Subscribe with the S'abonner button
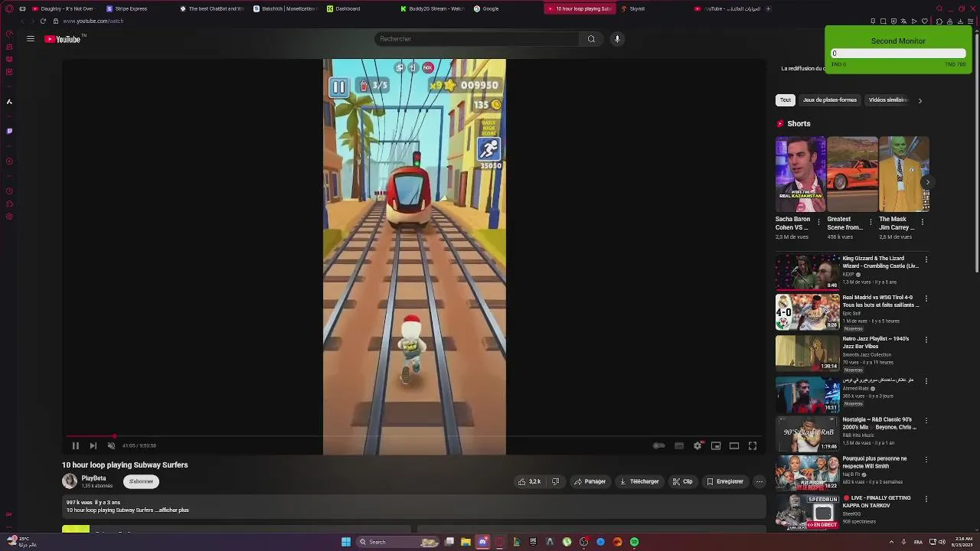Viewport: 980px width, 551px height. click(x=142, y=481)
